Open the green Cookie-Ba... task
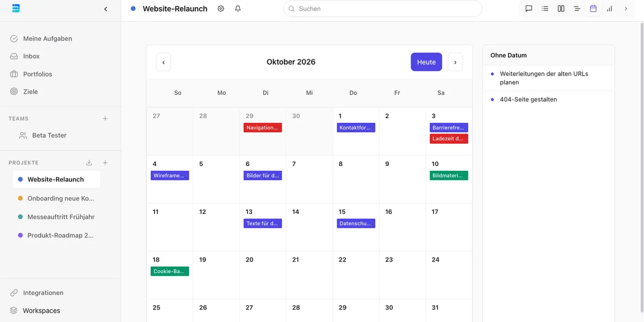This screenshot has width=644, height=322. [x=170, y=271]
